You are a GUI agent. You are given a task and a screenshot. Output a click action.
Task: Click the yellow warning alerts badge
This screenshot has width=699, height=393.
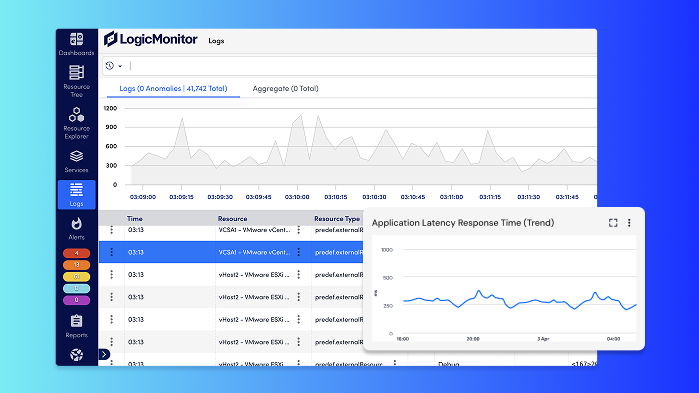[76, 277]
